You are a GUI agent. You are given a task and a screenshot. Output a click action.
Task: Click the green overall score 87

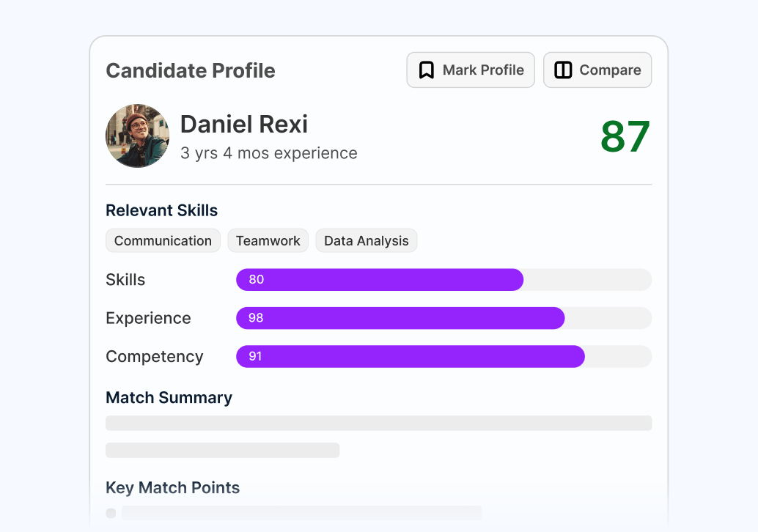coord(625,137)
